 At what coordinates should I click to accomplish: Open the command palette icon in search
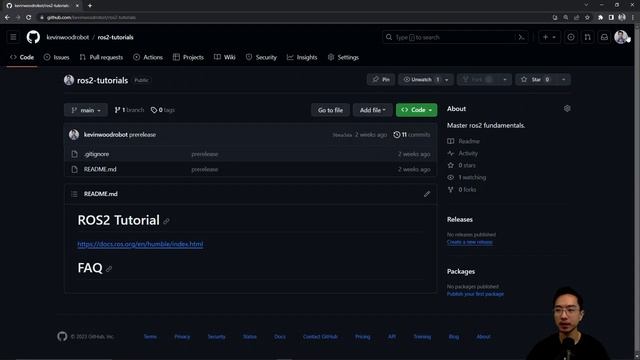coord(521,37)
